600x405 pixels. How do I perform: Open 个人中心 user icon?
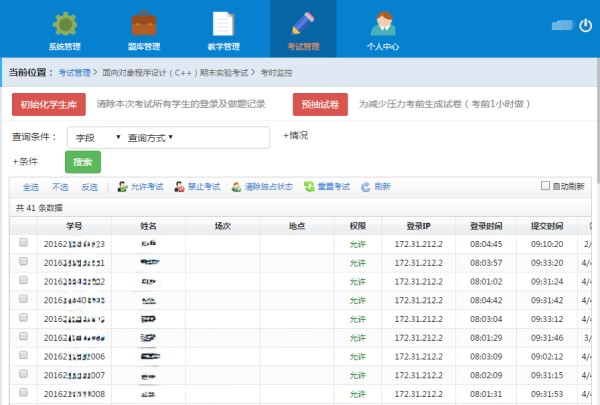[x=382, y=23]
